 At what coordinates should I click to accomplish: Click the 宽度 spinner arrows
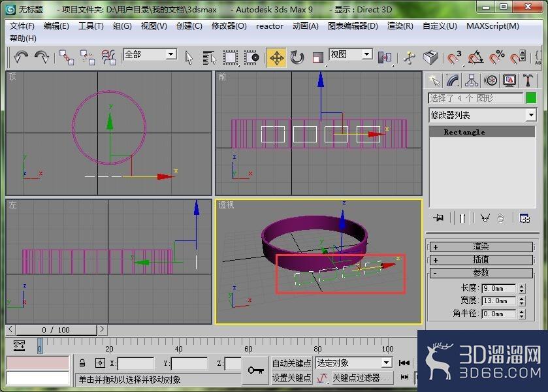(x=522, y=301)
